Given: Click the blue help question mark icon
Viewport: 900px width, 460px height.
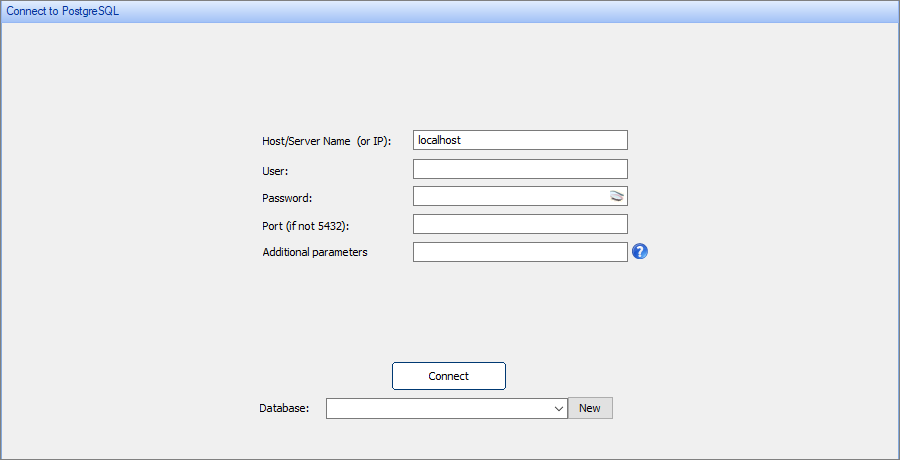Looking at the screenshot, I should [641, 252].
